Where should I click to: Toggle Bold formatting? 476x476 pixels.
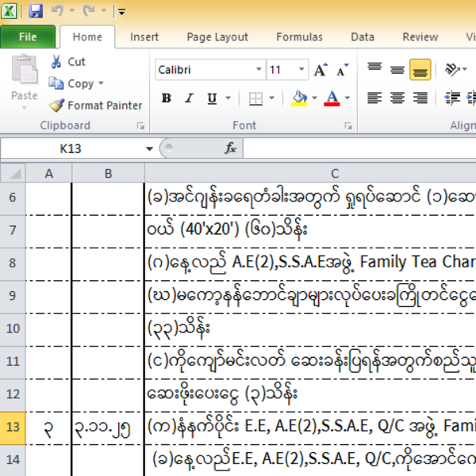pos(167,98)
